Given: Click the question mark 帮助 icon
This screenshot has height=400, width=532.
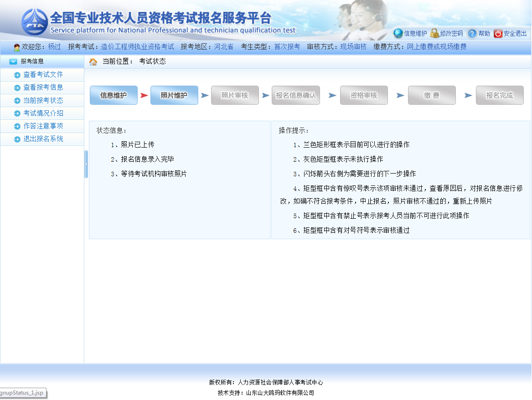Looking at the screenshot, I should (472, 33).
